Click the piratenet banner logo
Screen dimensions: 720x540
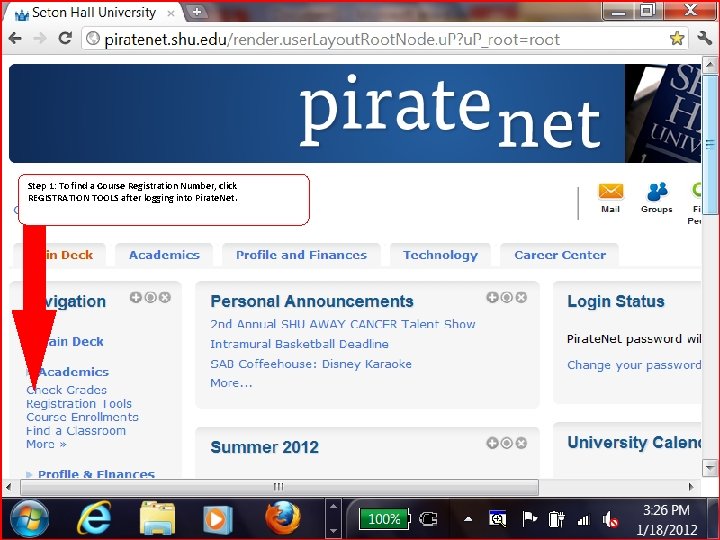pyautogui.click(x=450, y=112)
